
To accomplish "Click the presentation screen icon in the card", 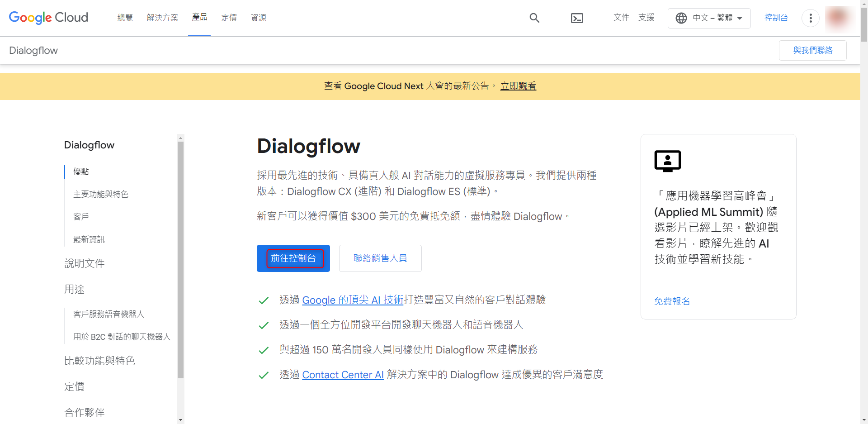I will coord(667,161).
